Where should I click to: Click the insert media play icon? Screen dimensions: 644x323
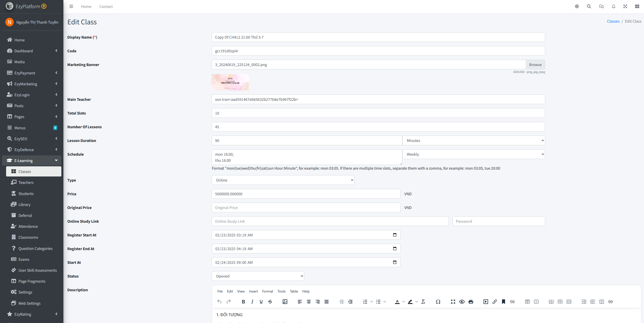point(486,302)
